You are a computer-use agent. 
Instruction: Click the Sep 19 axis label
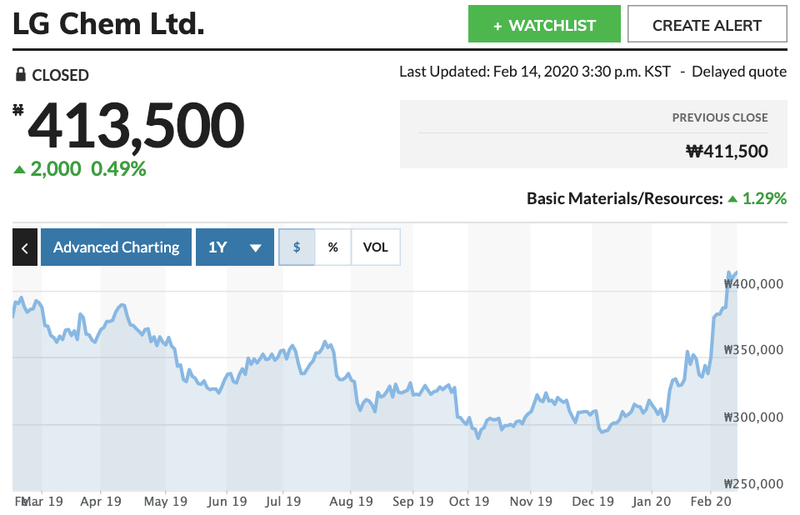tap(413, 501)
